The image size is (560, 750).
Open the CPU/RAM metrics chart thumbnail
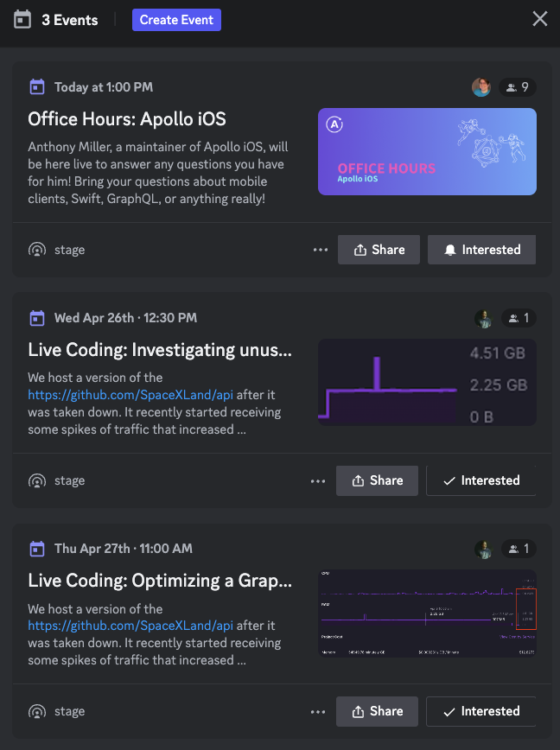coord(427,613)
